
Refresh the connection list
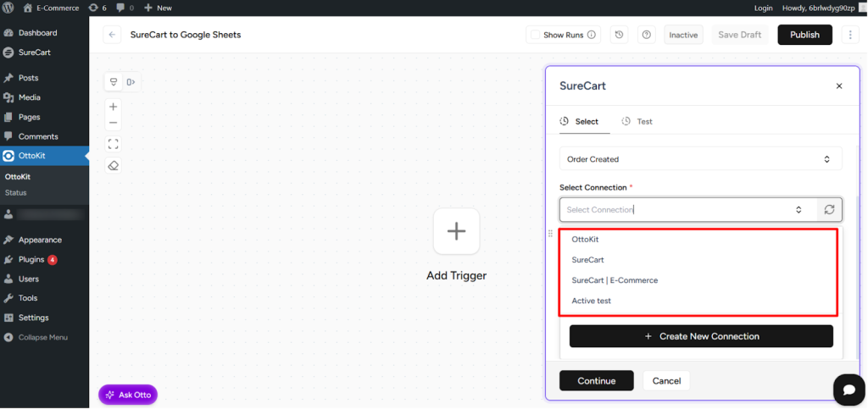click(x=829, y=210)
